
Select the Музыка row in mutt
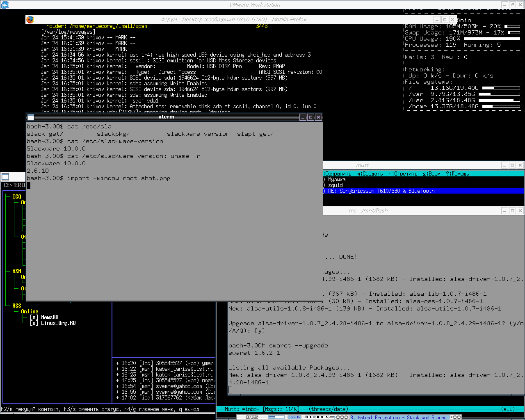[423, 179]
